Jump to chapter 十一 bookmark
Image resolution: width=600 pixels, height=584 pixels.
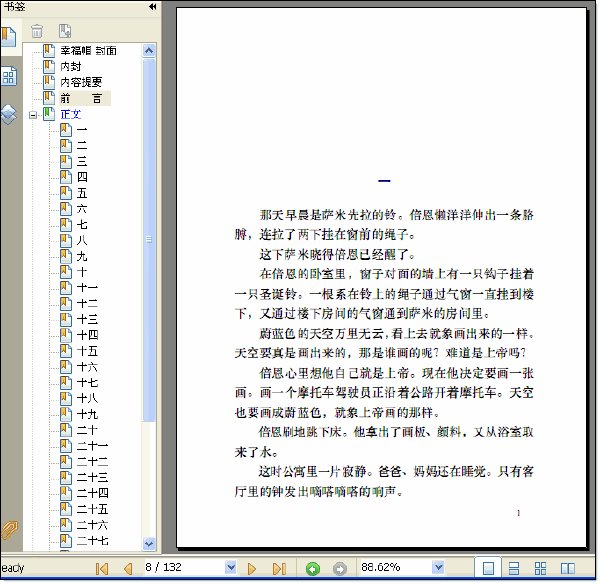click(87, 288)
